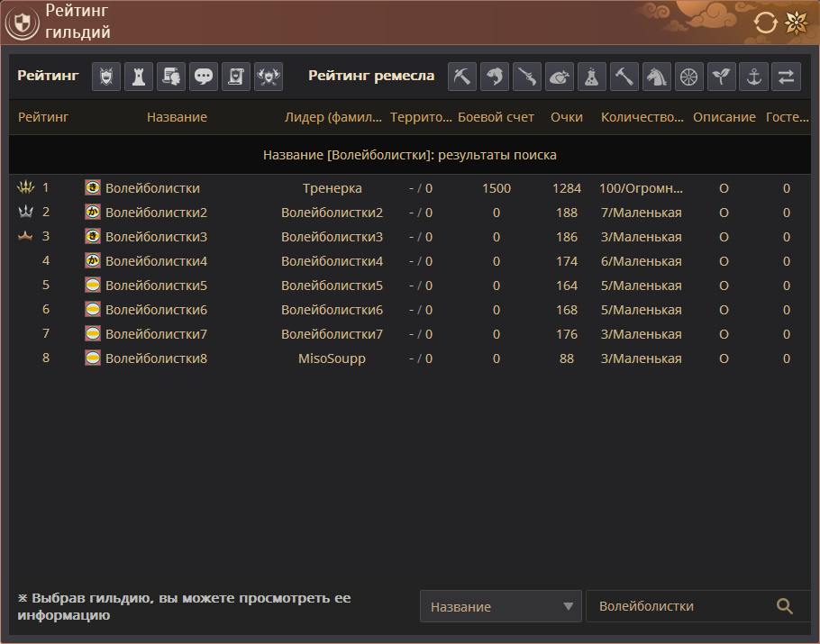Screen dimensions: 820x644
Task: Click the speech bubble ranking icon
Action: pos(204,77)
